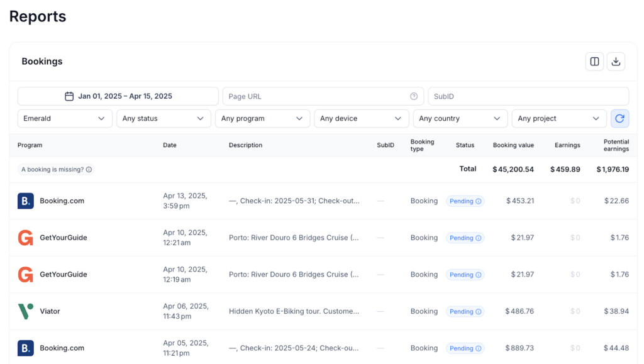Open the Any program dropdown
This screenshot has width=644, height=364.
click(x=262, y=118)
